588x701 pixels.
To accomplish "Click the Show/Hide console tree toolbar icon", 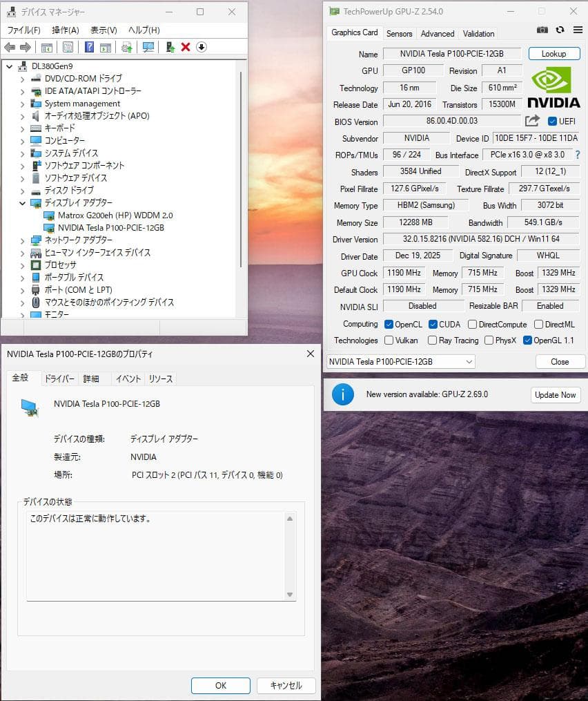I will [46, 47].
